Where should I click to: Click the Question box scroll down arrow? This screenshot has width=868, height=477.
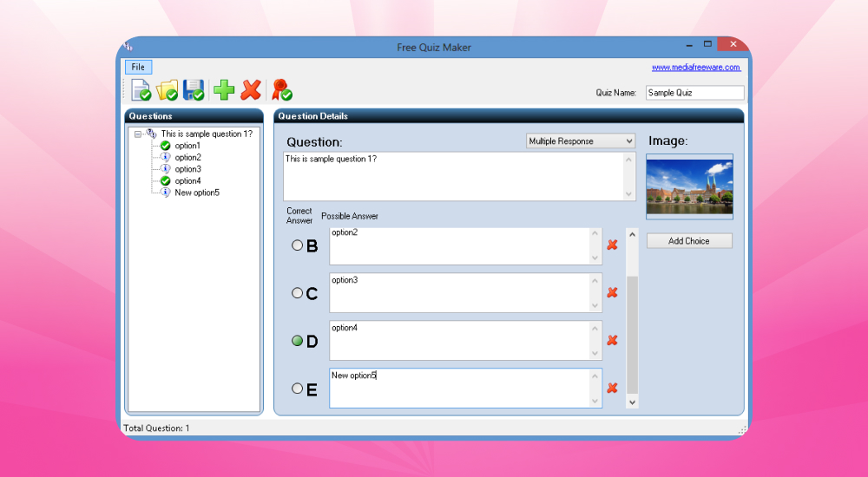click(628, 193)
